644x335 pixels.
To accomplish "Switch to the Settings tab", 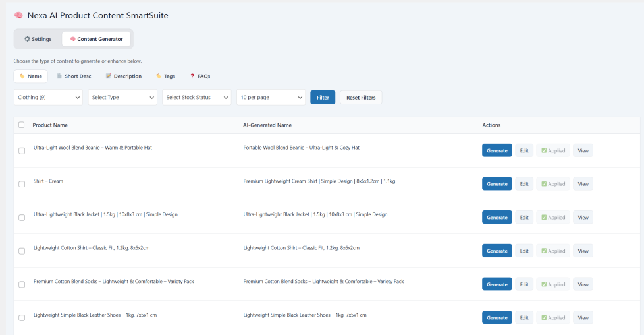I will coord(38,39).
